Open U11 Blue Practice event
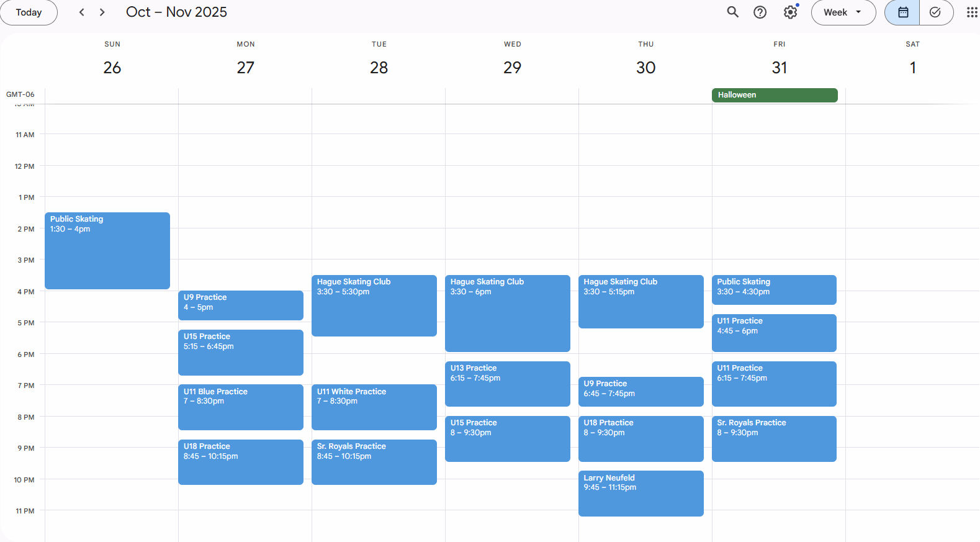Viewport: 980px width, 542px height. pyautogui.click(x=241, y=407)
